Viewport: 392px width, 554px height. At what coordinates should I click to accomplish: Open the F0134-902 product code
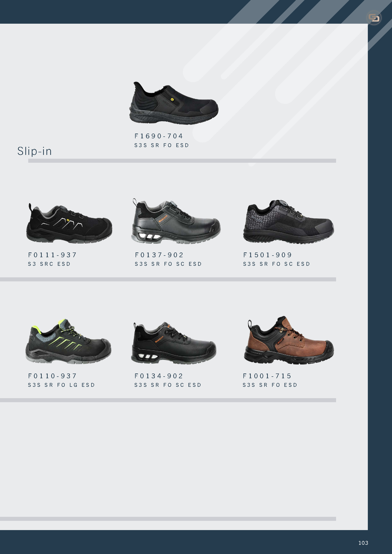tap(159, 376)
